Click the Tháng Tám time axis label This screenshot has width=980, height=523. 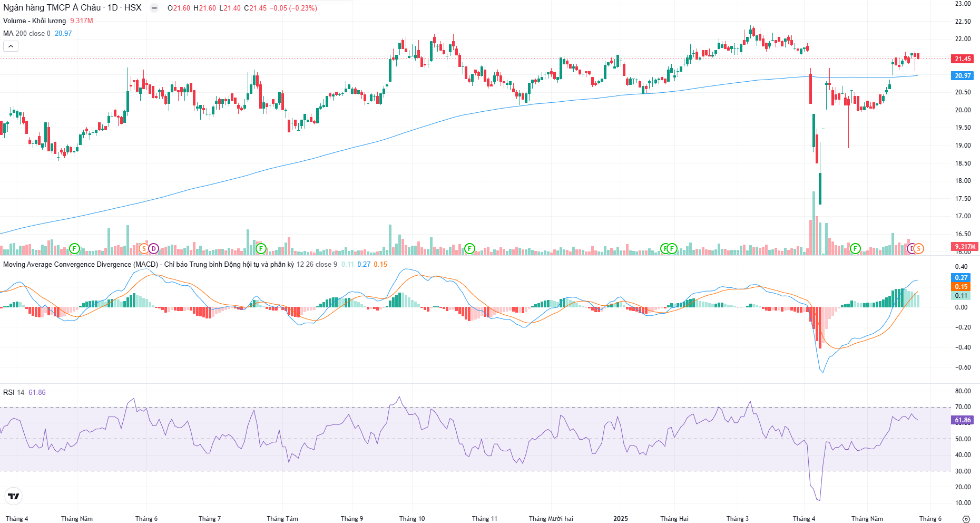pyautogui.click(x=282, y=519)
